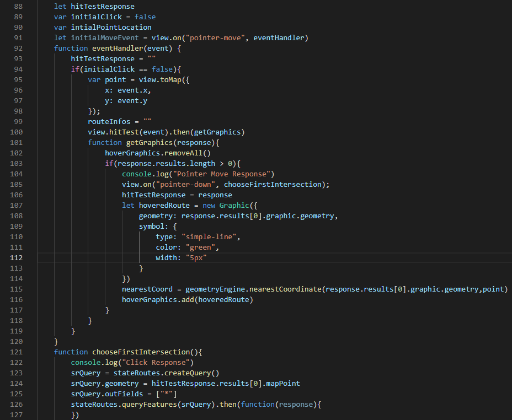
Task: Click 'stateRoutes.createQuery()' call
Action: pyautogui.click(x=166, y=373)
